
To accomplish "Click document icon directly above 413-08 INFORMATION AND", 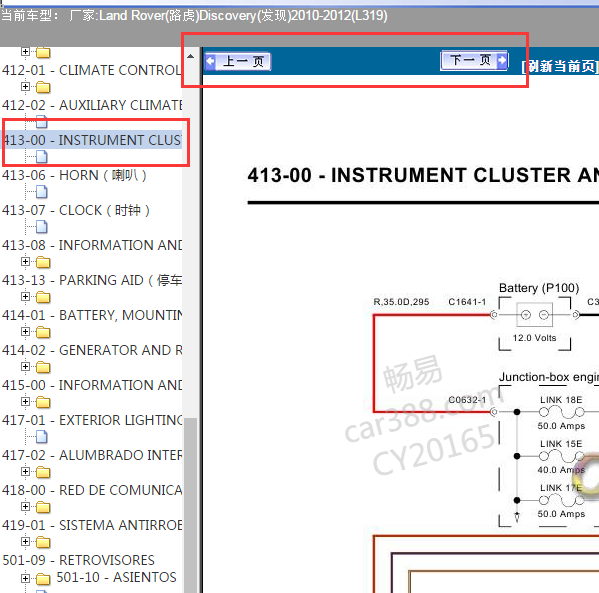I will pos(42,227).
